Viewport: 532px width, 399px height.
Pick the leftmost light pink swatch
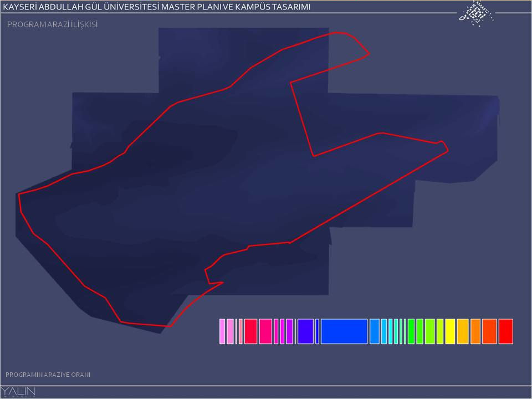tap(222, 331)
